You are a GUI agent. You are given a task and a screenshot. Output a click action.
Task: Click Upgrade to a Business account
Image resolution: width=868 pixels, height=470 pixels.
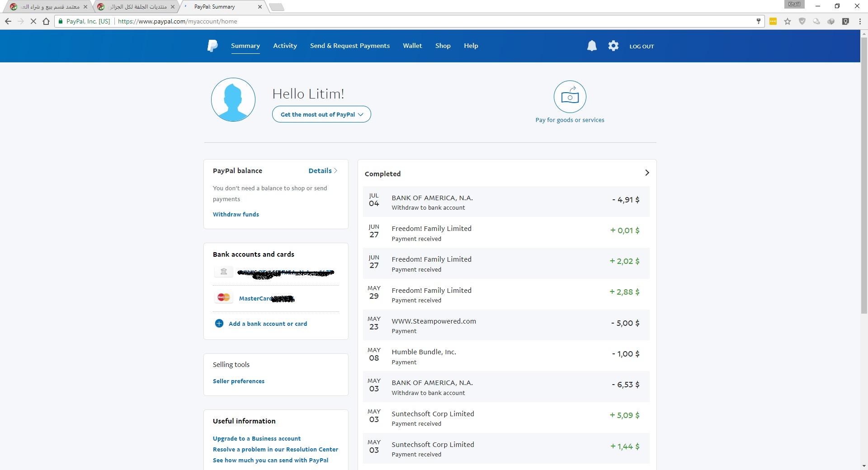click(257, 438)
